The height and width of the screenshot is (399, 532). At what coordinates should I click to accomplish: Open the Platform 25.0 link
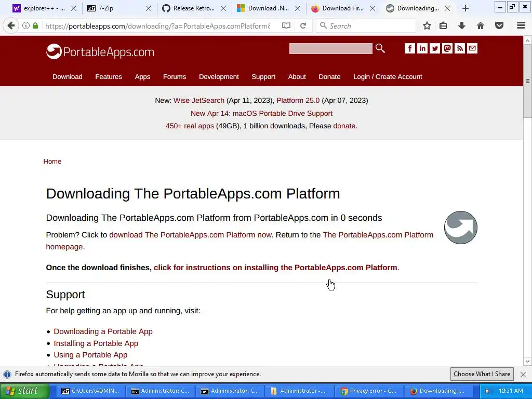point(298,100)
